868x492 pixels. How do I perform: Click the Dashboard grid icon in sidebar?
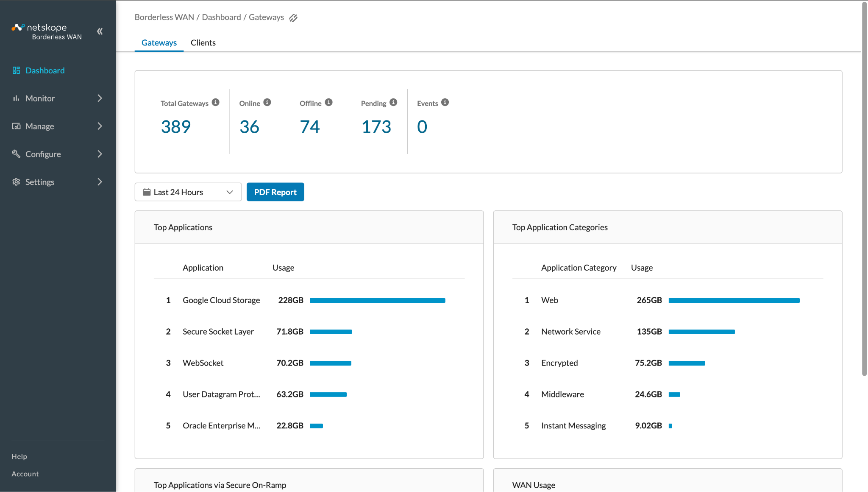coord(16,70)
